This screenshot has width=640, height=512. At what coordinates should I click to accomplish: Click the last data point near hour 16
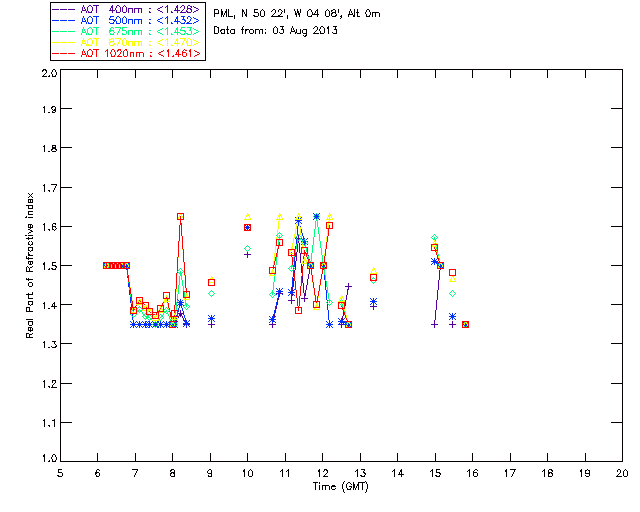coord(465,325)
